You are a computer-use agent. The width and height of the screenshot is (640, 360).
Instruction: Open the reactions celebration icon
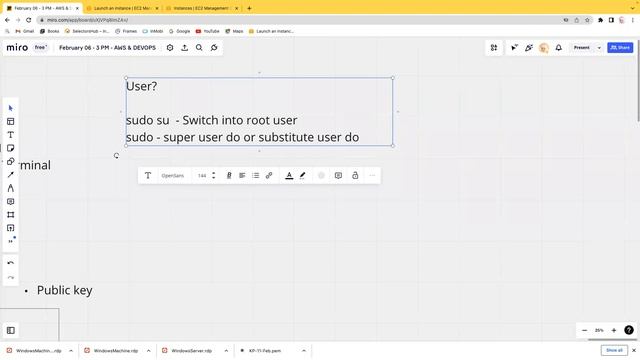coord(529,48)
